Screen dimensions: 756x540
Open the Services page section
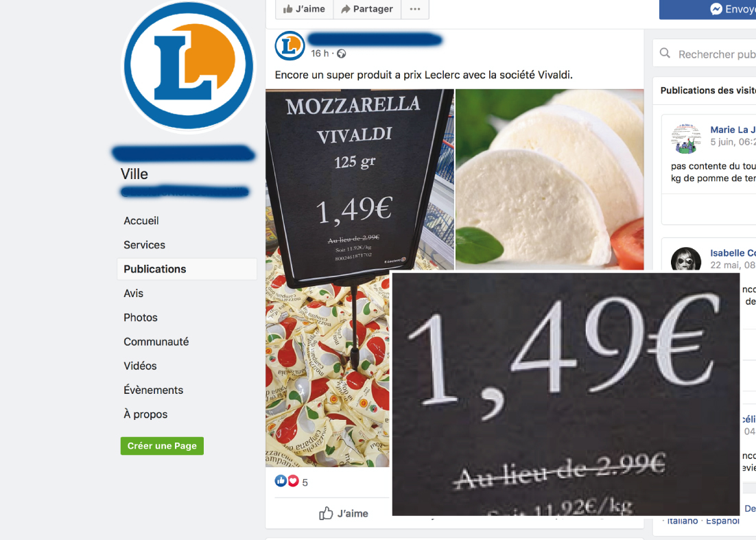(144, 245)
